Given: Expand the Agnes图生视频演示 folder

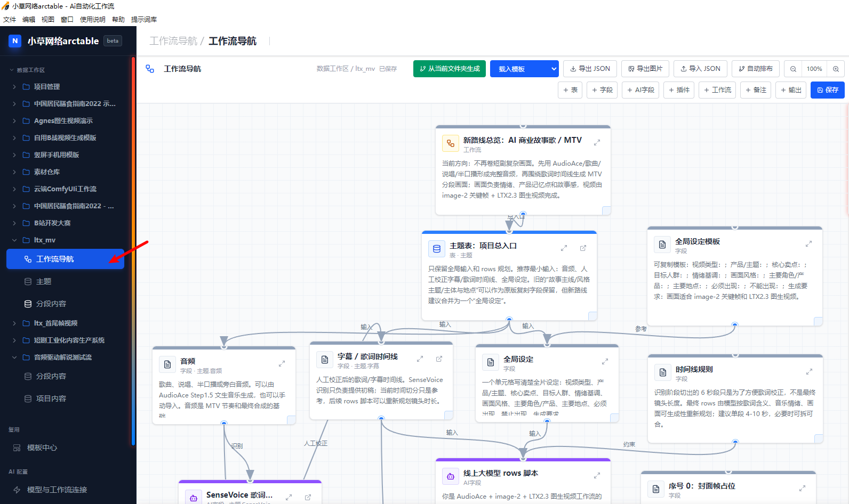Looking at the screenshot, I should pos(14,121).
